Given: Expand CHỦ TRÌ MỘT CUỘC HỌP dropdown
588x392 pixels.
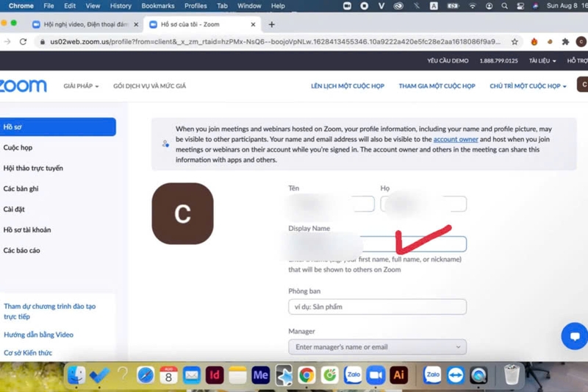Looking at the screenshot, I should tap(528, 86).
